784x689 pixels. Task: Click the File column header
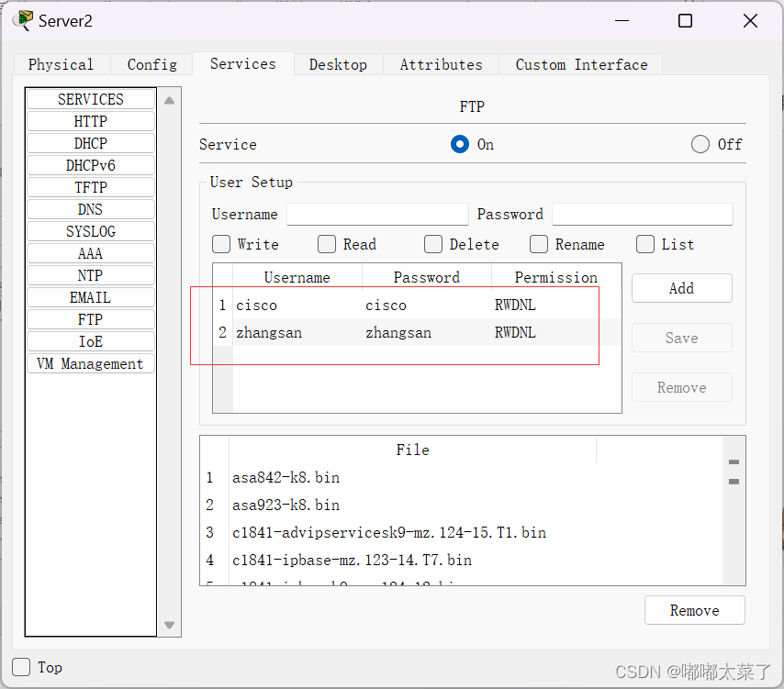click(412, 450)
